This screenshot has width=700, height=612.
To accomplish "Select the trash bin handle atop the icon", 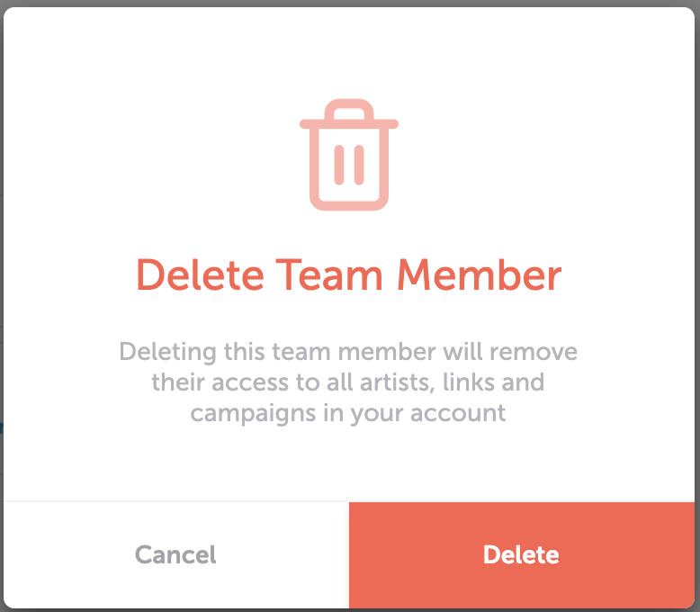I will (349, 110).
